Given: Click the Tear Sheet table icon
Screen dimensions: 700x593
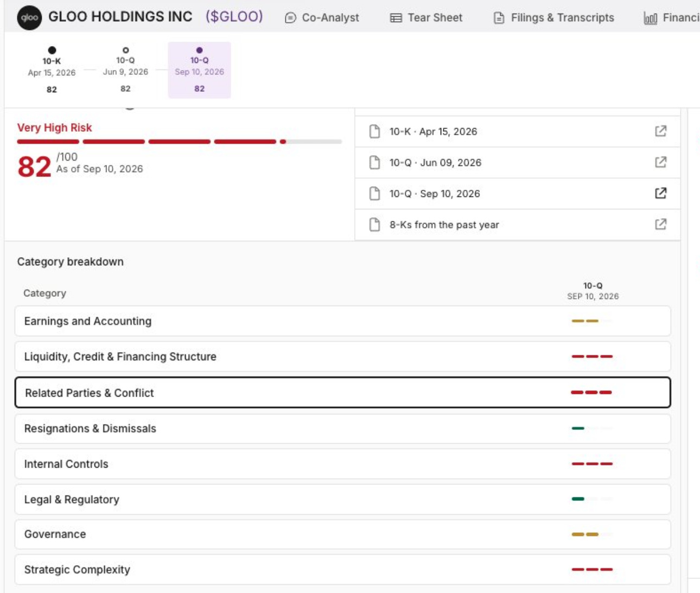Looking at the screenshot, I should tap(396, 18).
